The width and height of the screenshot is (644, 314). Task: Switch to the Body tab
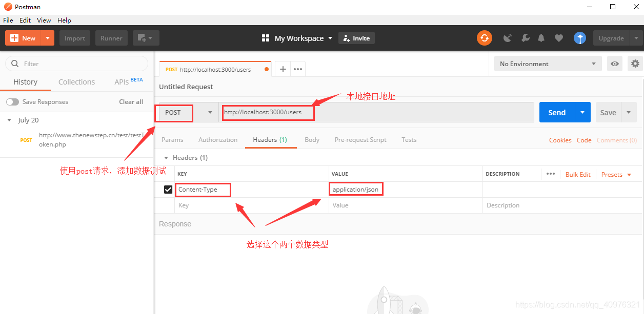click(312, 140)
